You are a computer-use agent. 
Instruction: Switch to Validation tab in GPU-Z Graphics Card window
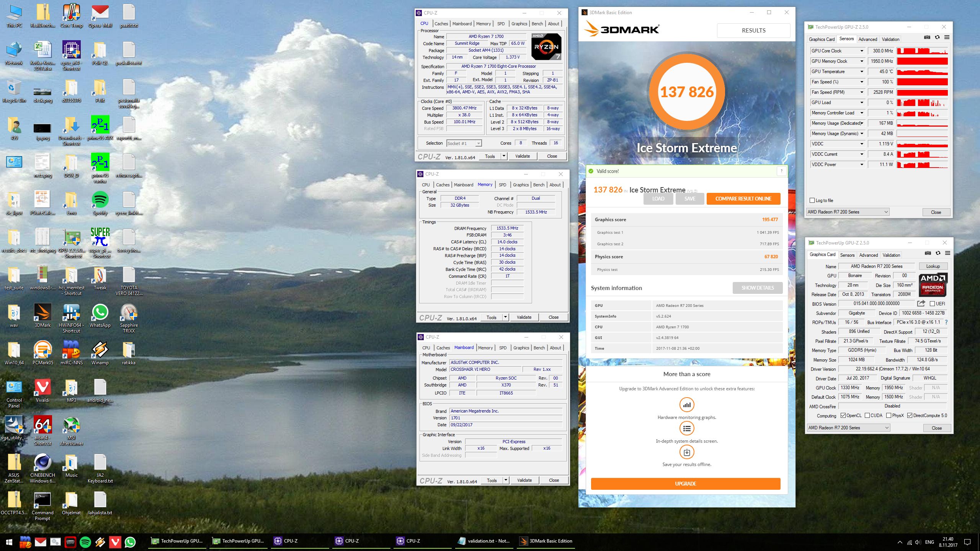click(x=891, y=255)
